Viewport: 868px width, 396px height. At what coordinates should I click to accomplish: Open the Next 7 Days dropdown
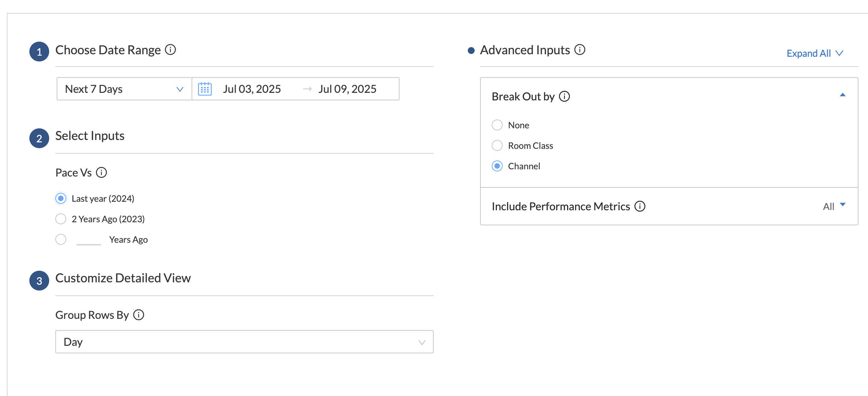(x=124, y=89)
